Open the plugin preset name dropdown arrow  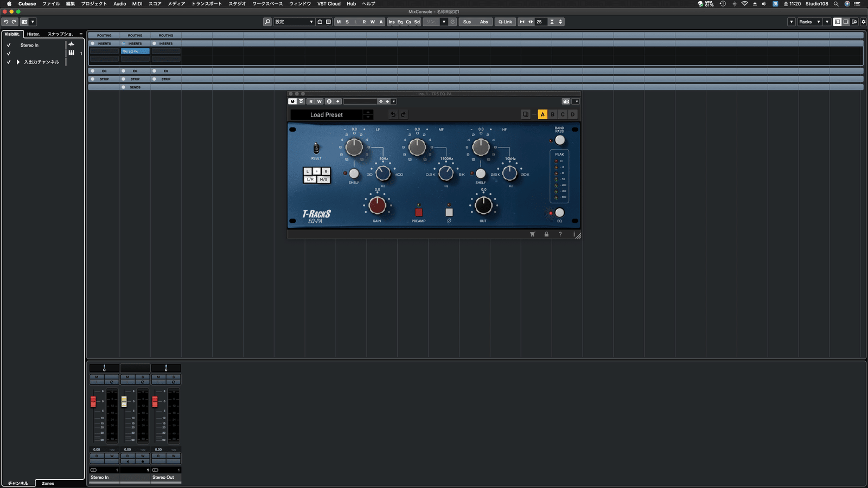coord(394,101)
